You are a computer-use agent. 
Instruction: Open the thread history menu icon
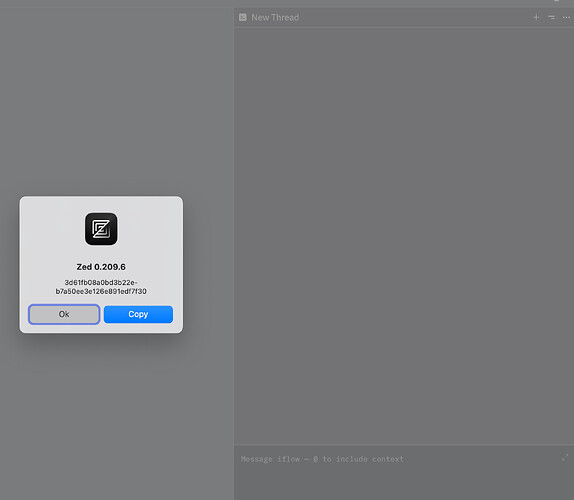551,17
